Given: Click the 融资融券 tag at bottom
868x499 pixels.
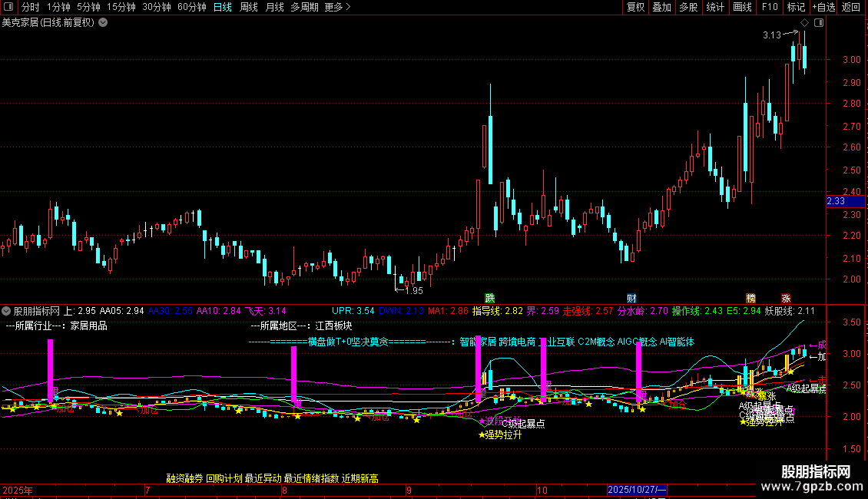Looking at the screenshot, I should point(185,478).
